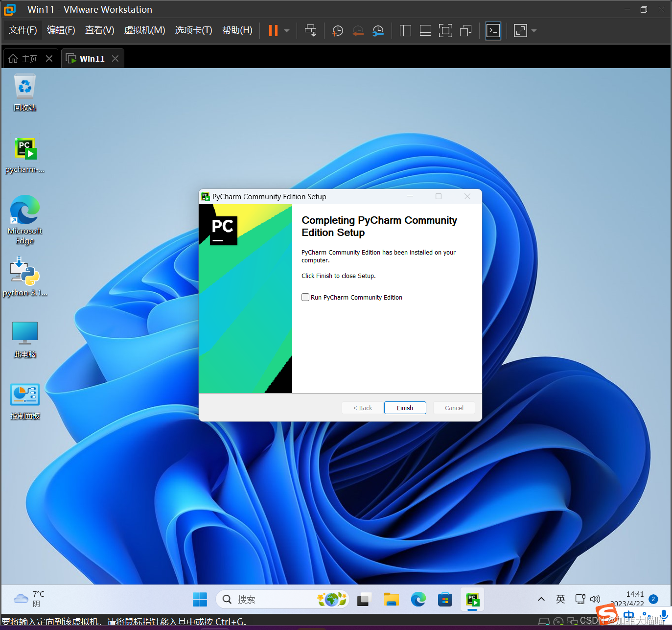Click the VMware pause virtual machine icon
Screen dimensions: 672x630
[273, 31]
